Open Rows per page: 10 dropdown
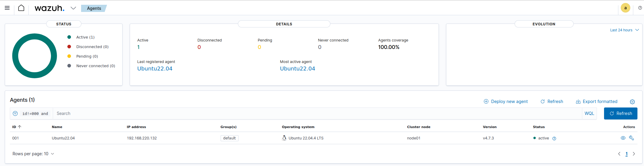 (33, 154)
